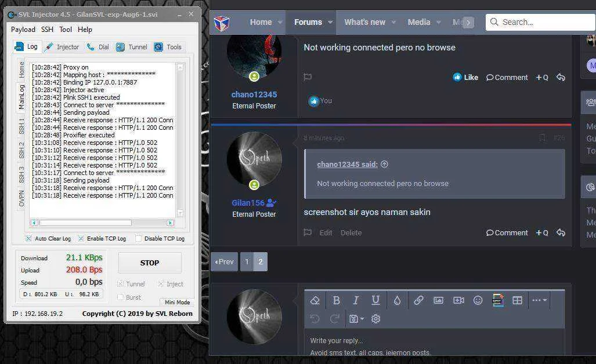The height and width of the screenshot is (364, 596).
Task: Enable the Burst checkbox
Action: [121, 297]
